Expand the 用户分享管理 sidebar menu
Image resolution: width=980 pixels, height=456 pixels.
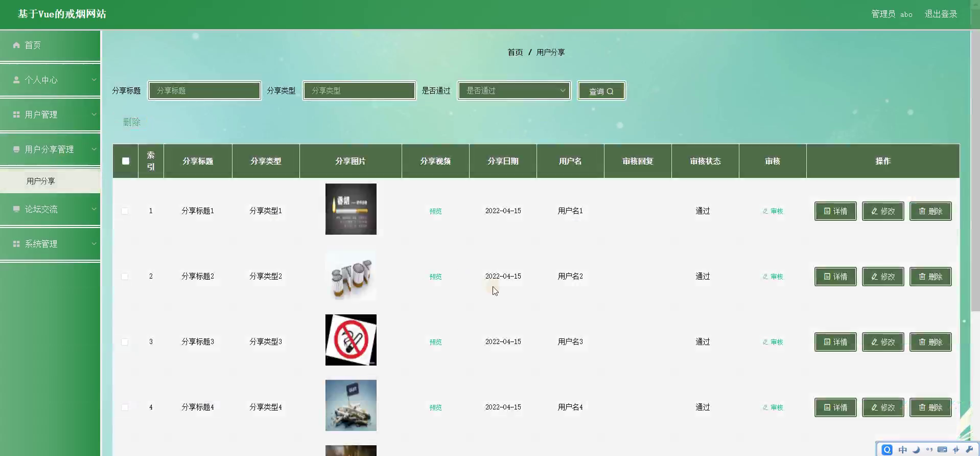[50, 149]
